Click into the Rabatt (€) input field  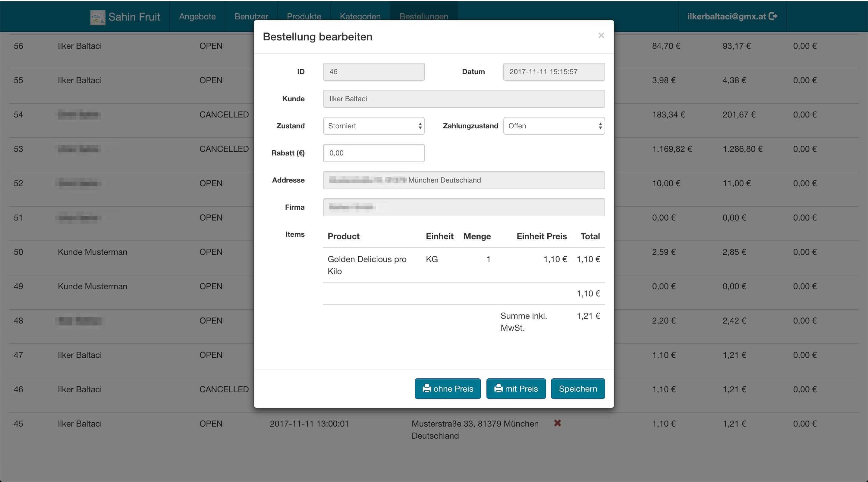pos(373,153)
